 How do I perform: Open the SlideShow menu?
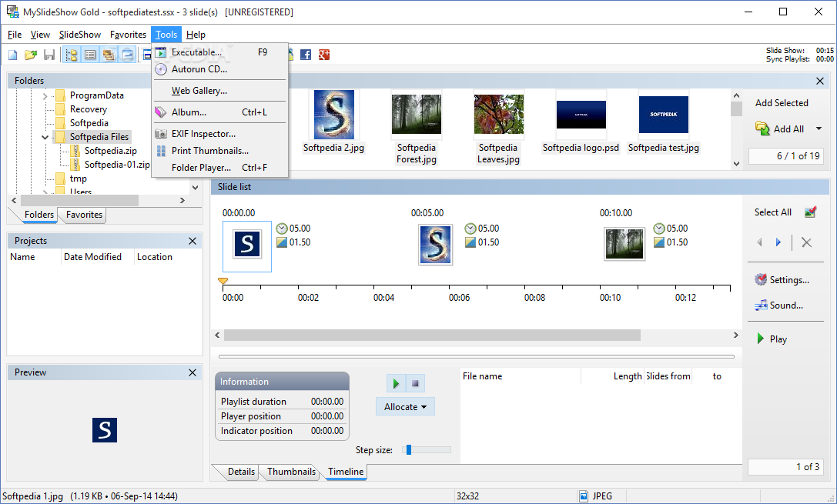coord(80,35)
